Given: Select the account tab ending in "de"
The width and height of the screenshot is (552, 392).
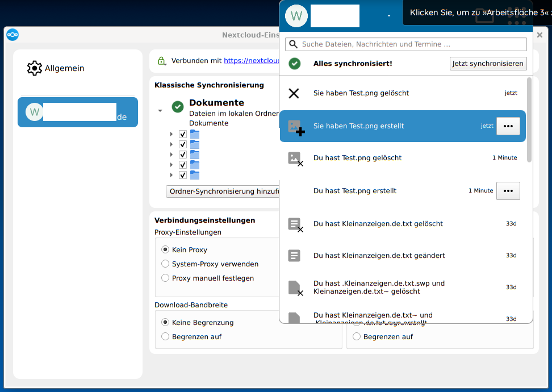Looking at the screenshot, I should click(78, 112).
